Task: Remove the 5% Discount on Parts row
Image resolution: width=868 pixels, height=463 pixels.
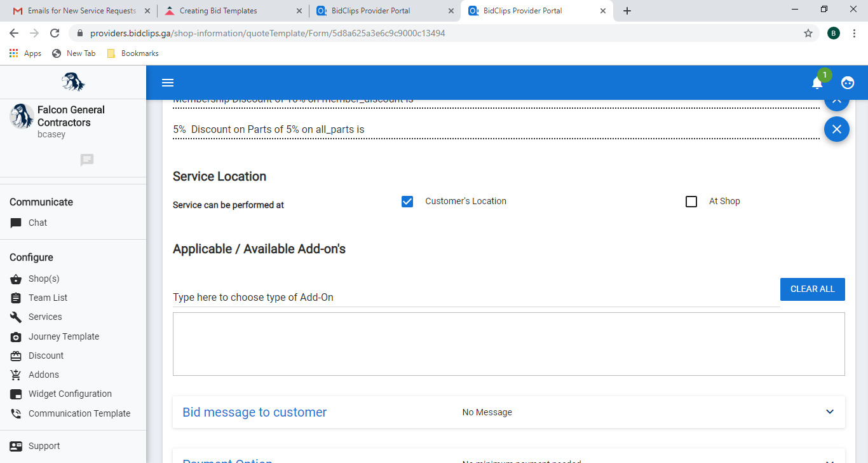Action: [x=837, y=129]
